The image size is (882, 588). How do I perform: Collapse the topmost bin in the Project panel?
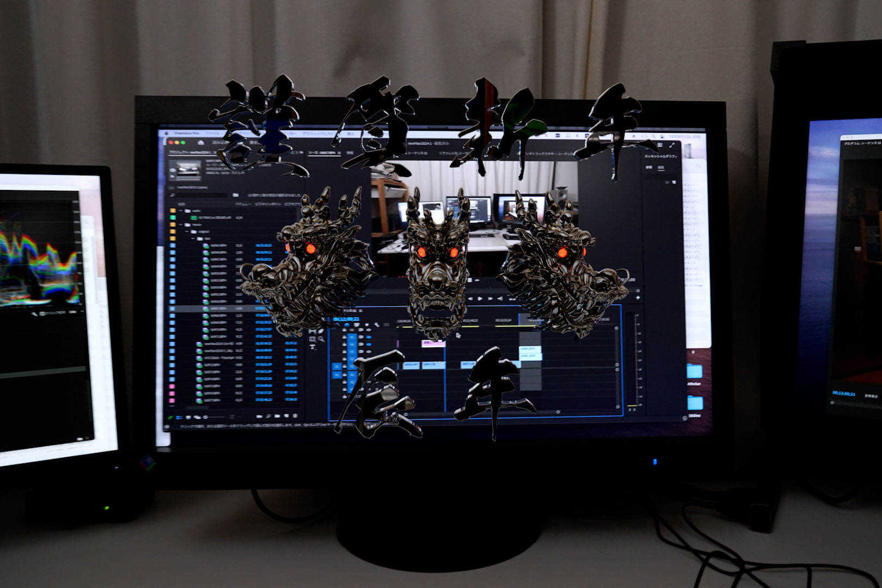(x=181, y=210)
